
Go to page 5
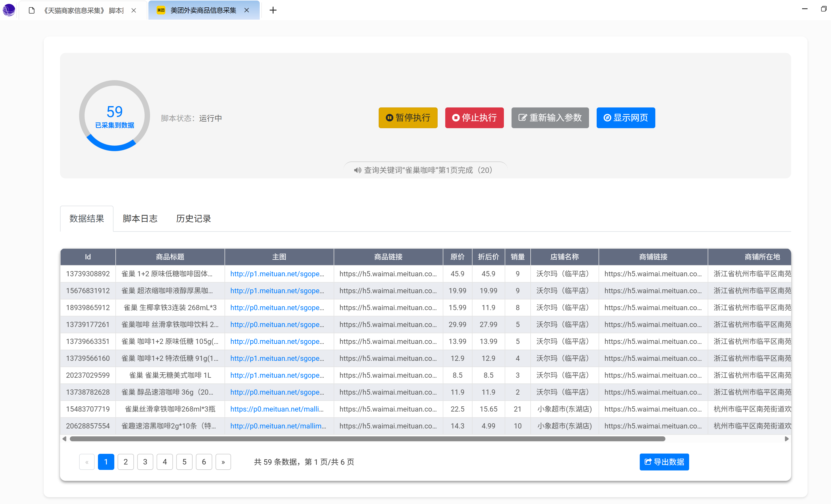pyautogui.click(x=184, y=462)
